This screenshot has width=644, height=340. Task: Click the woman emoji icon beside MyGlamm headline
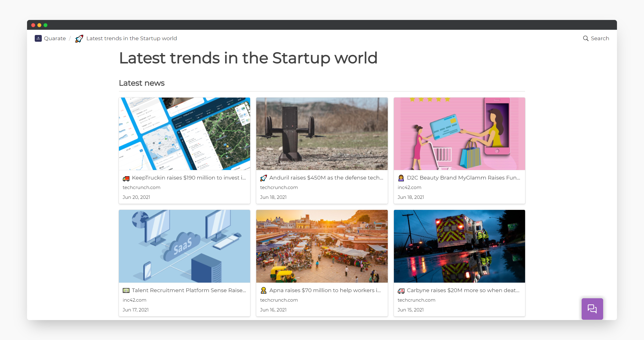click(401, 178)
